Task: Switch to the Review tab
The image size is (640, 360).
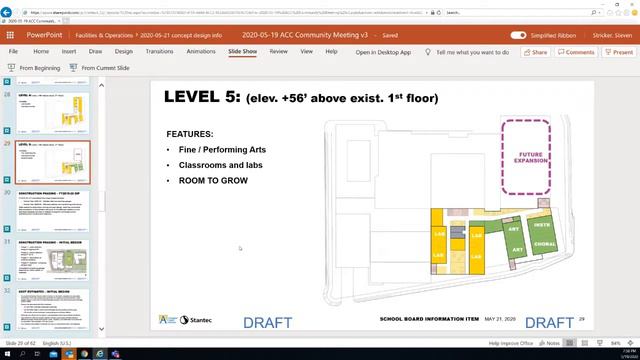Action: click(278, 51)
